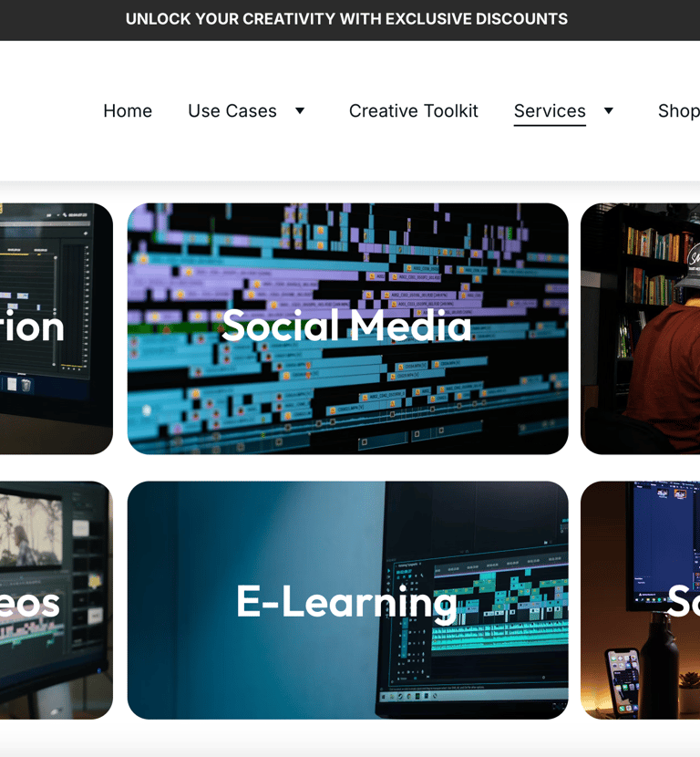The height and width of the screenshot is (757, 700).
Task: Click the video preview in the "eos" card
Action: click(x=31, y=531)
